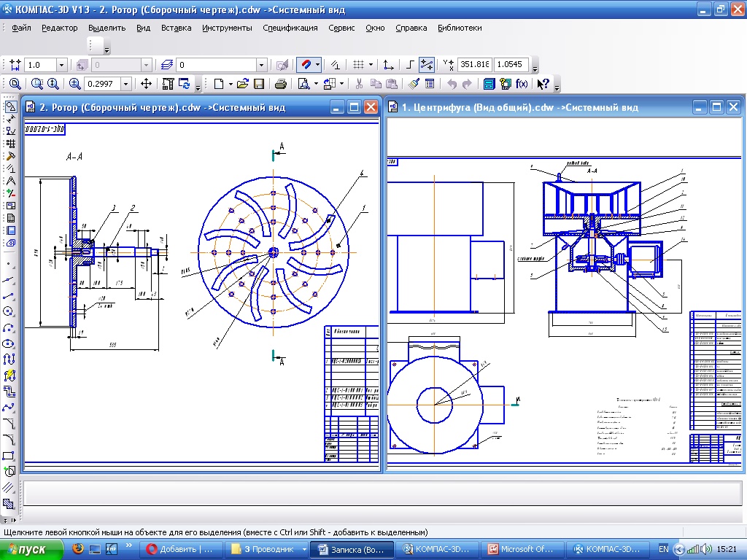This screenshot has height=560, width=747.
Task: Expand the standard toolbar options chevron
Action: click(557, 87)
